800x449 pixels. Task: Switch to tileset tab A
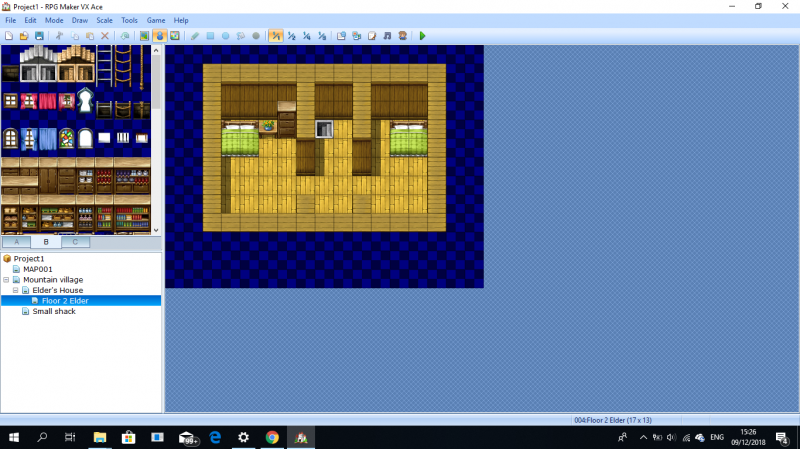[x=16, y=242]
